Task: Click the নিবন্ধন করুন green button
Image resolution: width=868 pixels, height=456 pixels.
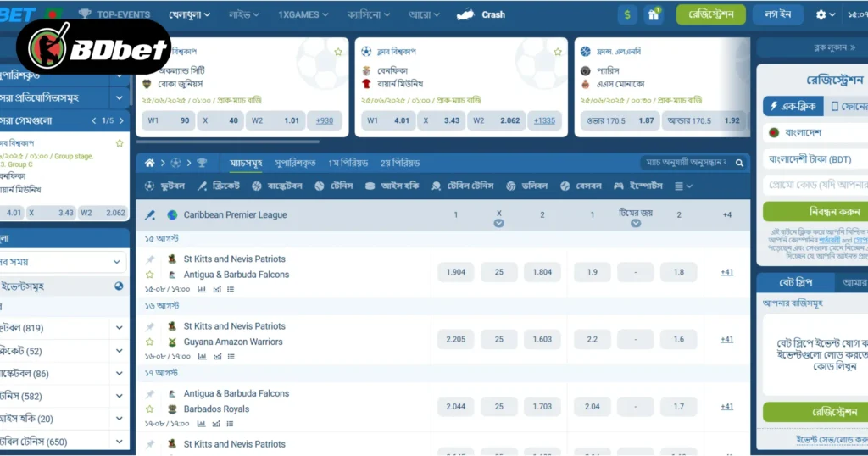Action: pos(815,211)
